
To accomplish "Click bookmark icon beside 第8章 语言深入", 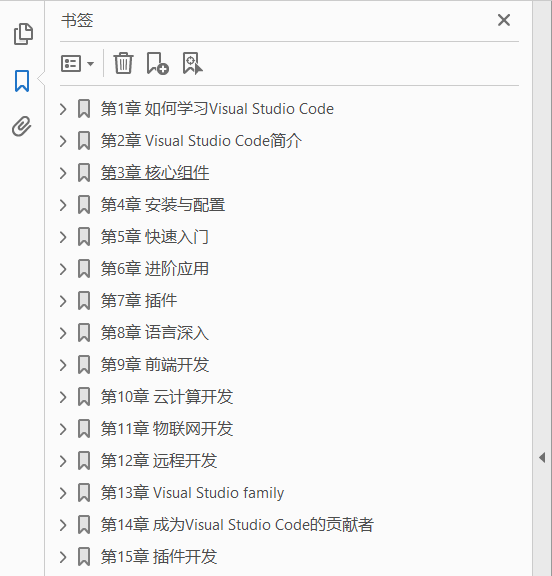I will [x=84, y=333].
